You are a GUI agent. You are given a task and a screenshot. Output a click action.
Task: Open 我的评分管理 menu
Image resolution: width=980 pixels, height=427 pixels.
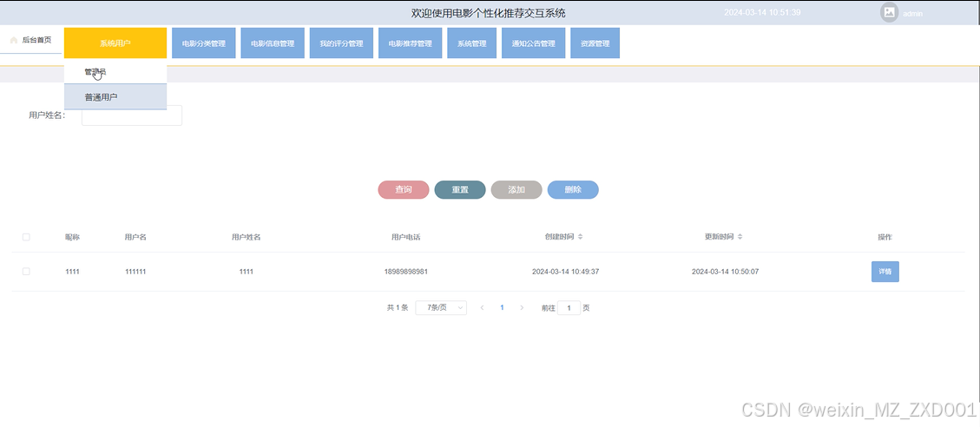tap(341, 43)
